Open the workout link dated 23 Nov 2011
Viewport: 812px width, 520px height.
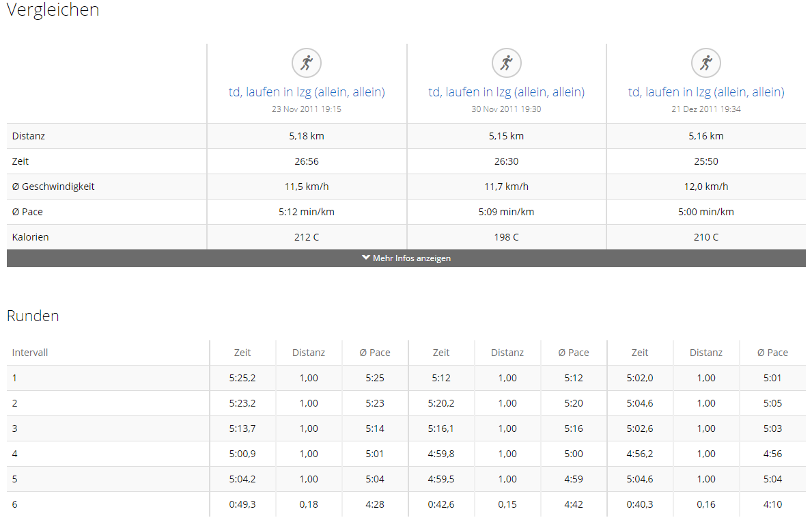307,92
